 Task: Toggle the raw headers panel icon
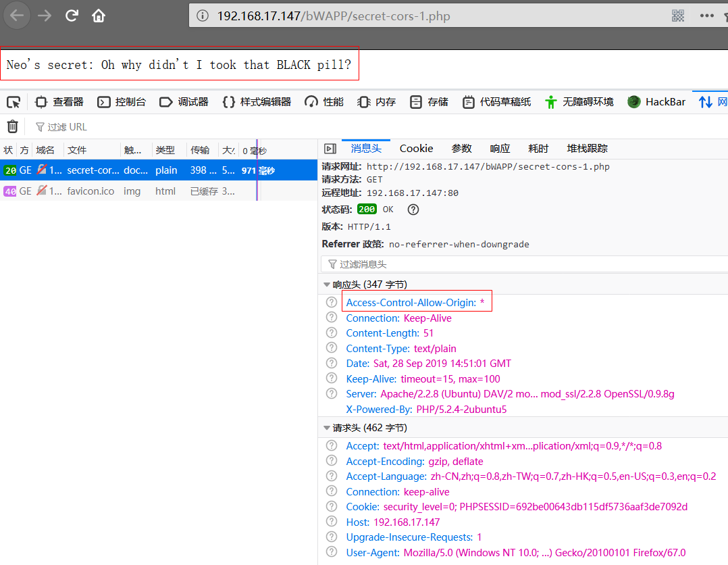pyautogui.click(x=330, y=149)
